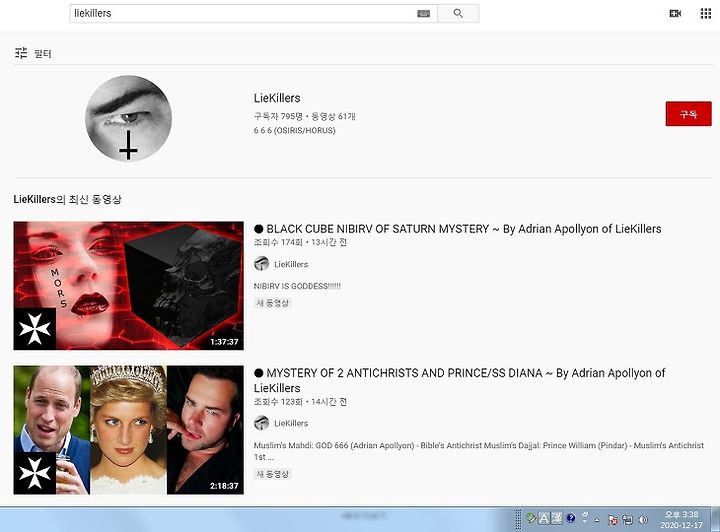Open the blue help question mark tray icon
720x532 pixels.
pyautogui.click(x=571, y=518)
